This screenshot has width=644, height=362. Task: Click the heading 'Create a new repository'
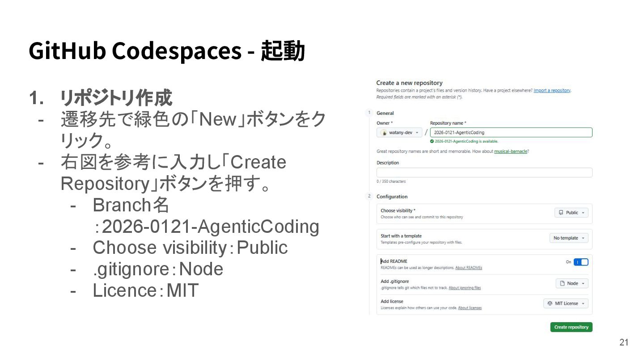[409, 83]
